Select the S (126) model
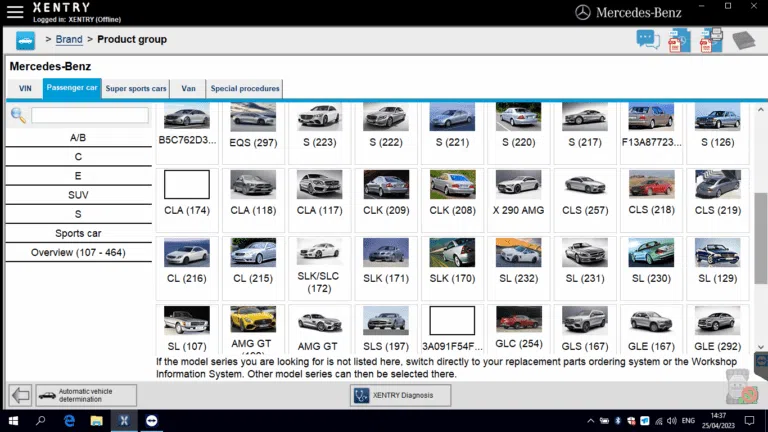The width and height of the screenshot is (768, 432). [718, 131]
